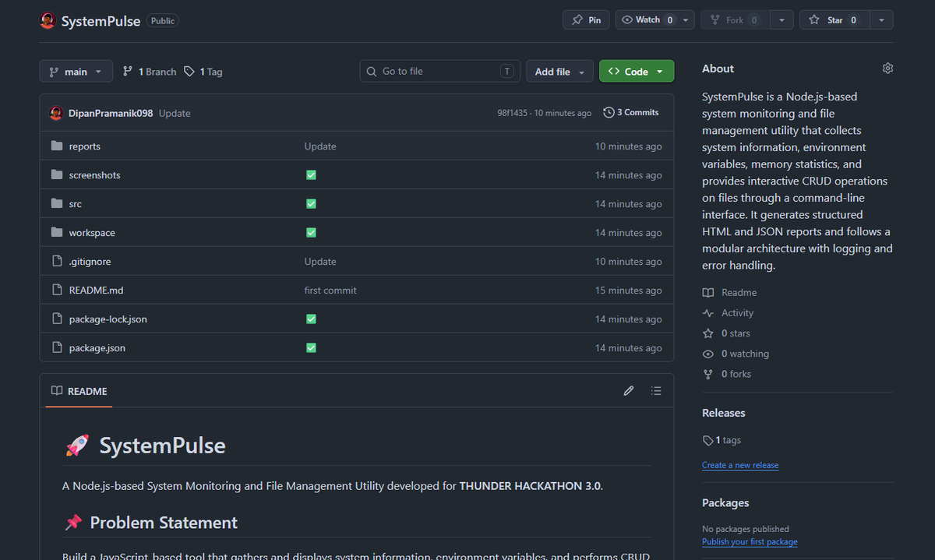Image resolution: width=935 pixels, height=560 pixels.
Task: Click the green checkmark commit message for screenshots
Action: 311,175
